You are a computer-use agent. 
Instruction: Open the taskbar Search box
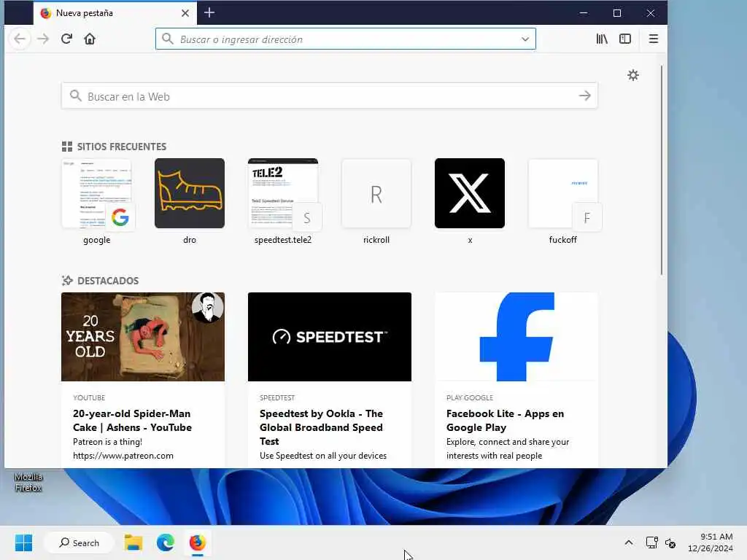coord(79,542)
